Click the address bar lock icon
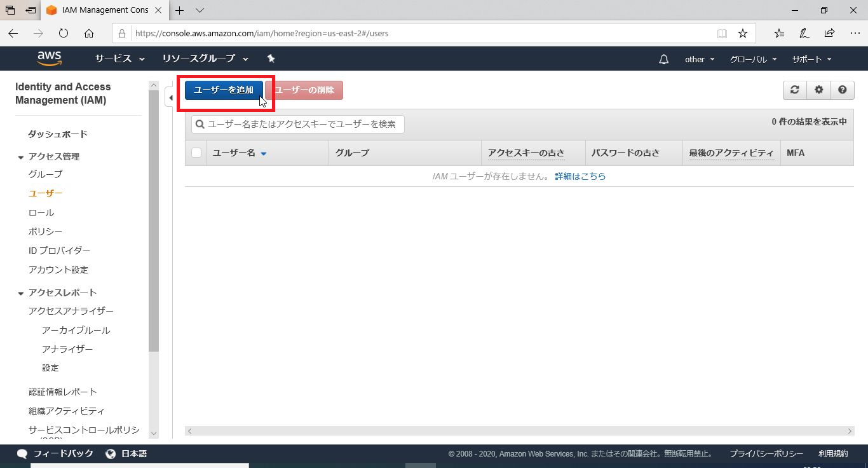The height and width of the screenshot is (468, 868). point(123,33)
